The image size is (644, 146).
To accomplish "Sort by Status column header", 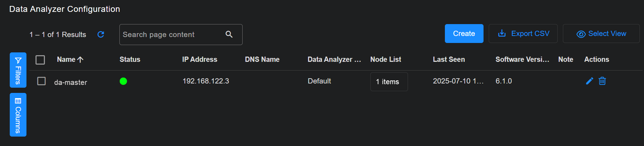I will coord(130,59).
